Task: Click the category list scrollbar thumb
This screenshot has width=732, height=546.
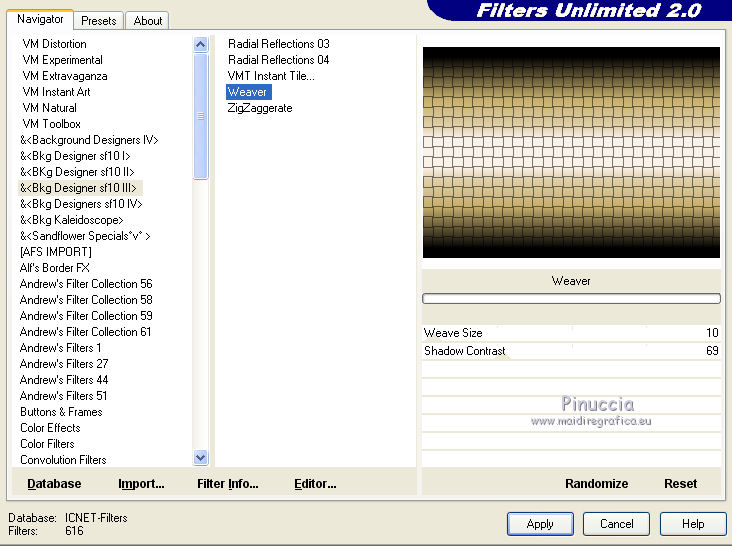Action: [x=200, y=116]
